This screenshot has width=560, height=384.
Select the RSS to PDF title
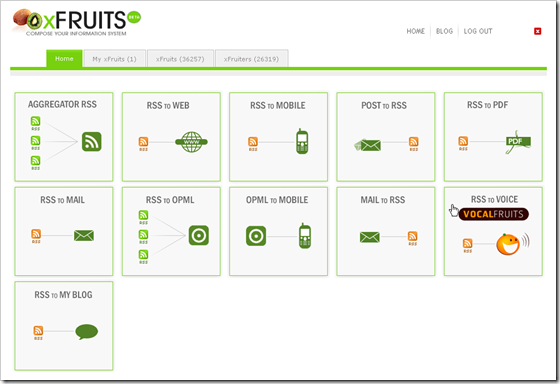pyautogui.click(x=488, y=105)
